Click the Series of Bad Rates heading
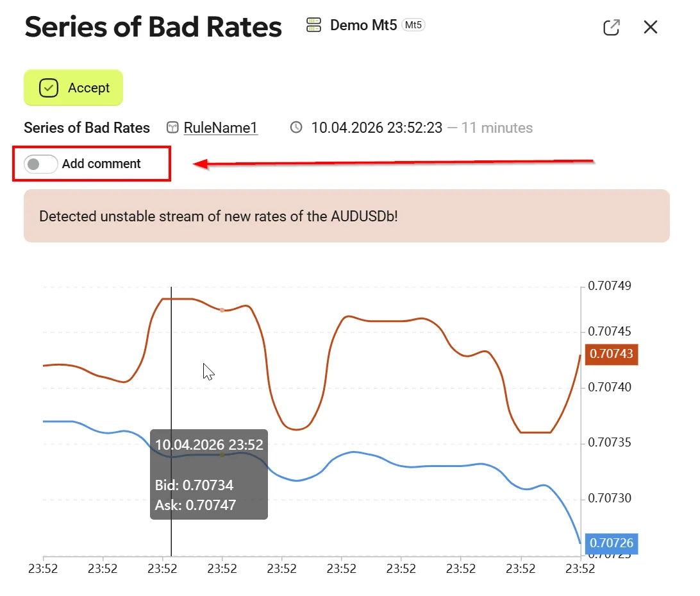Image resolution: width=700 pixels, height=596 pixels. click(153, 27)
